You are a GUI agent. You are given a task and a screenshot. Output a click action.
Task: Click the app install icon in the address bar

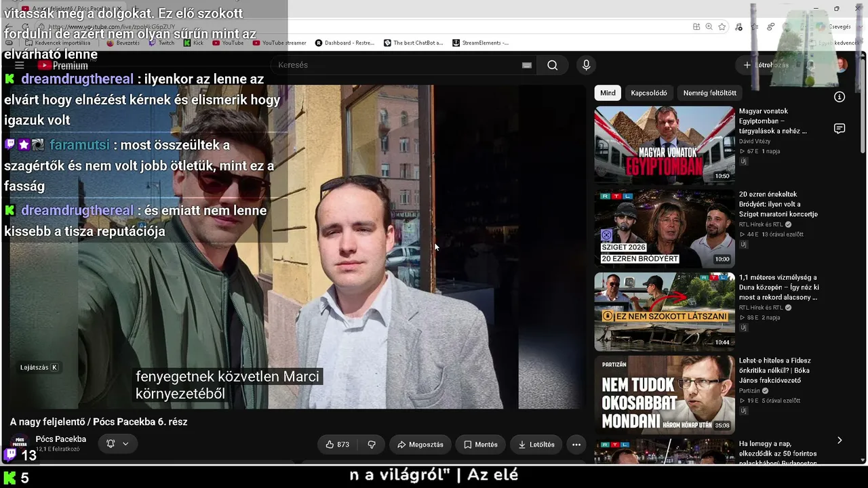click(x=696, y=27)
